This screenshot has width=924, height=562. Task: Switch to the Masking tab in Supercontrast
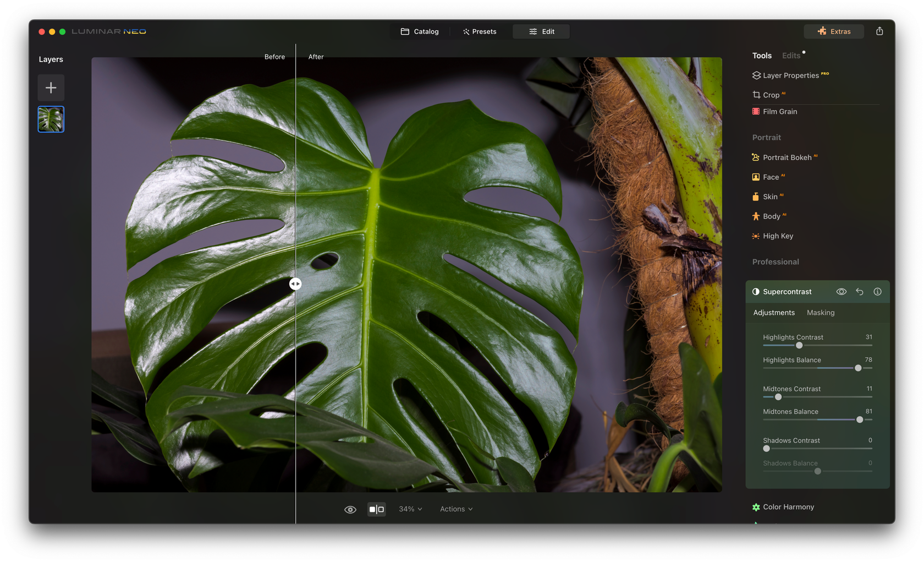point(820,313)
